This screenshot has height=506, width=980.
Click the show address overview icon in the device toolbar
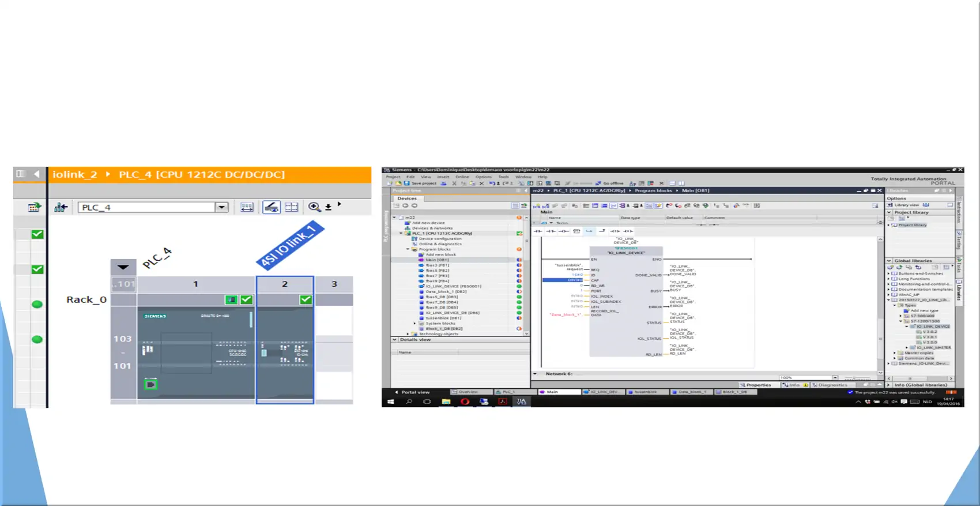(x=292, y=207)
